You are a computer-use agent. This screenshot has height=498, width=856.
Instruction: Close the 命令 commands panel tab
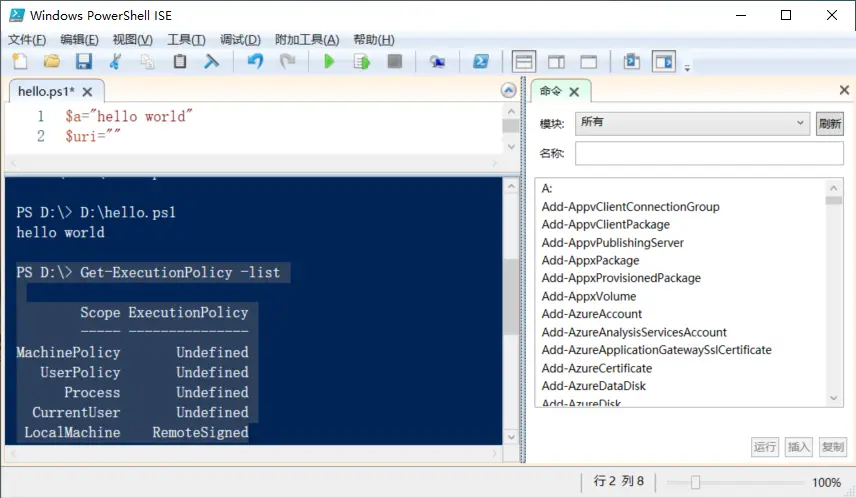coord(574,91)
